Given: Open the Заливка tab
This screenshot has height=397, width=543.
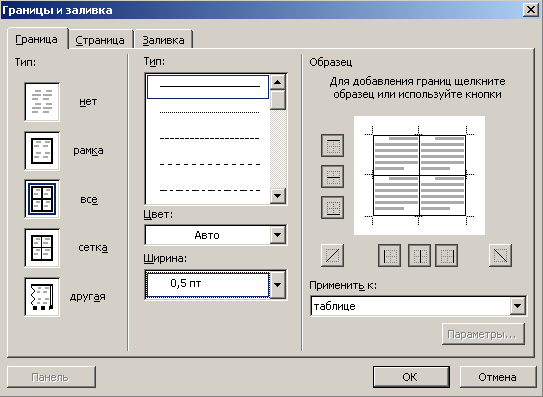Looking at the screenshot, I should pyautogui.click(x=163, y=40).
